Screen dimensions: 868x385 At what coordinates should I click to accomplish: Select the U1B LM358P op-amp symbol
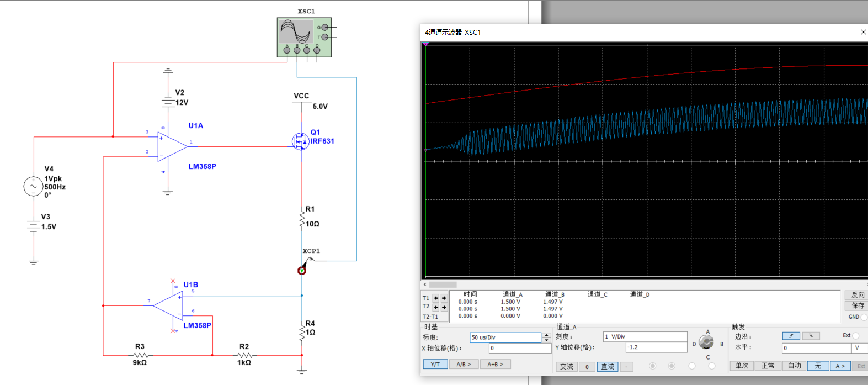pos(168,305)
